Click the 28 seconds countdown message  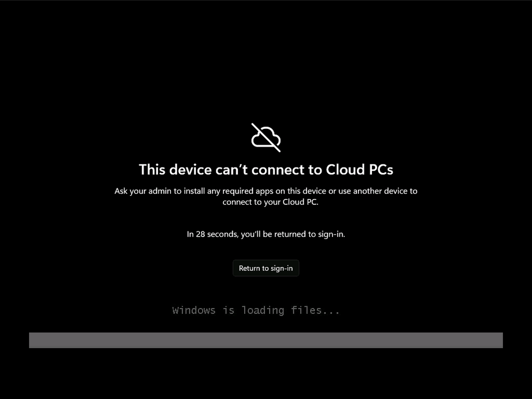tap(266, 234)
